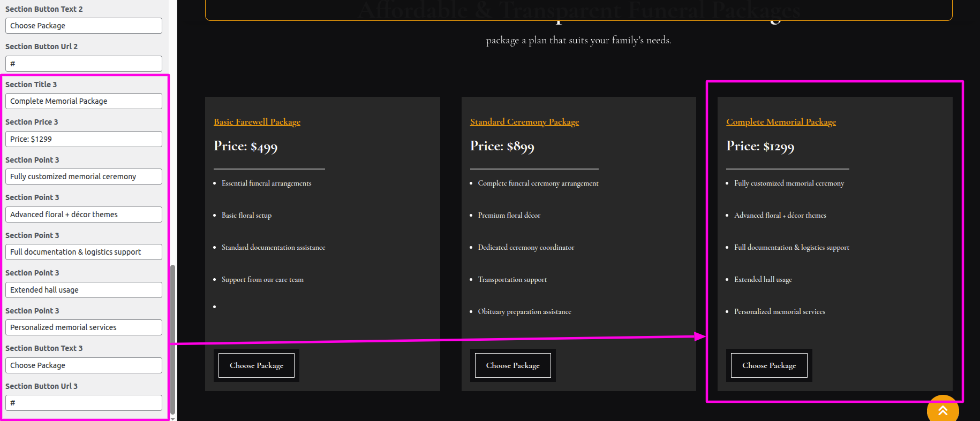This screenshot has width=980, height=421.
Task: Click the Section Button Url 3 field
Action: [84, 403]
